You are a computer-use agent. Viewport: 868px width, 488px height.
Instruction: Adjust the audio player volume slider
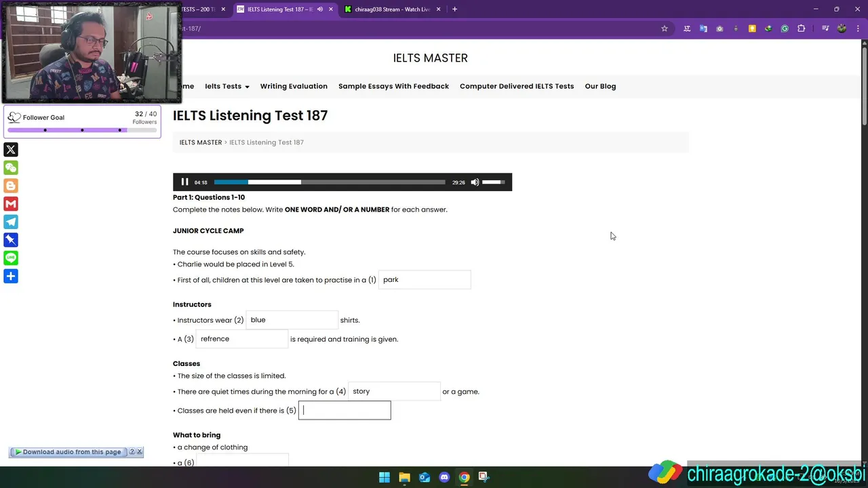(x=493, y=182)
